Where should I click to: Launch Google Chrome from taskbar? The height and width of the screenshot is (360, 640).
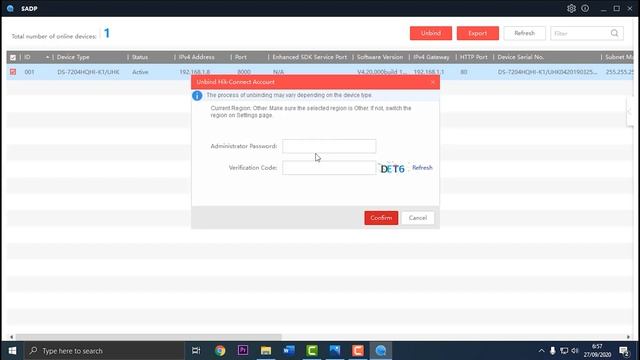[220, 351]
